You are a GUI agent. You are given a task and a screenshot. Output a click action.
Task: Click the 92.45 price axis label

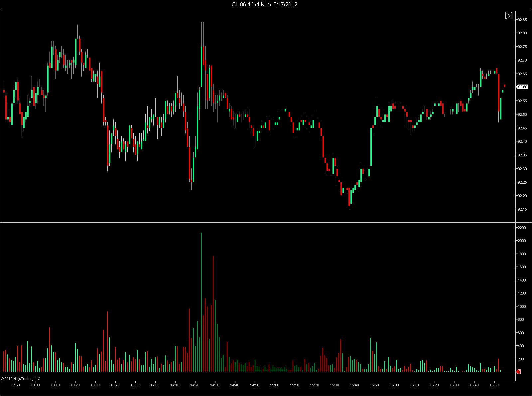[x=522, y=128]
